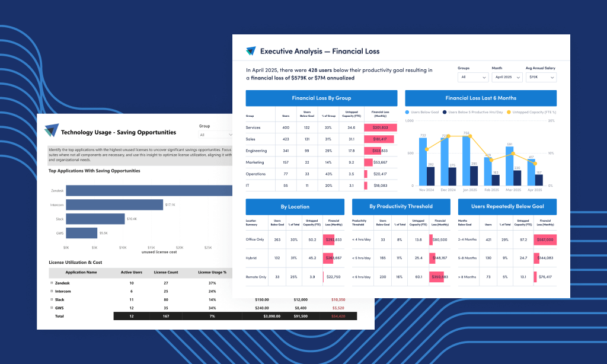Expand the Intercom row plus icon

[x=52, y=291]
